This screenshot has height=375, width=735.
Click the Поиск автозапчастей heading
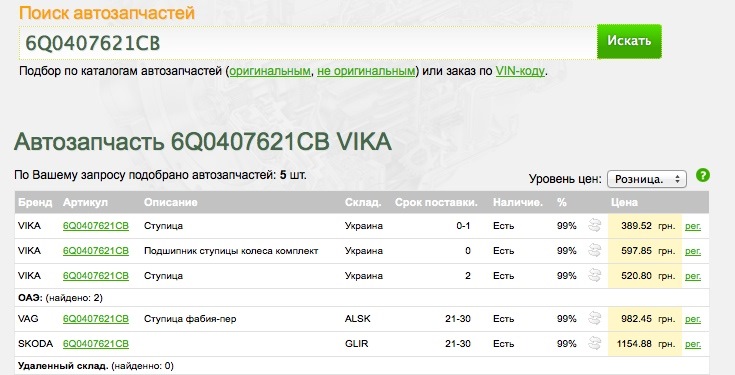click(x=107, y=13)
